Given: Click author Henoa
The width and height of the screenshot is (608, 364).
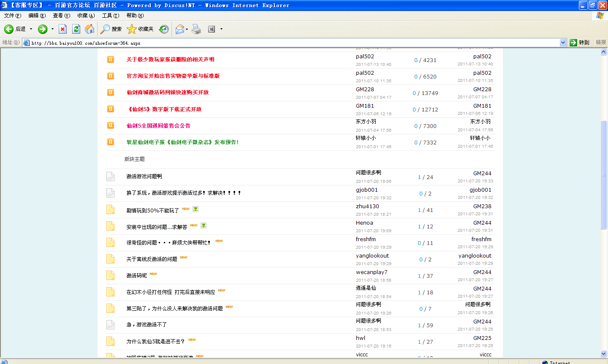Looking at the screenshot, I should [x=364, y=223].
